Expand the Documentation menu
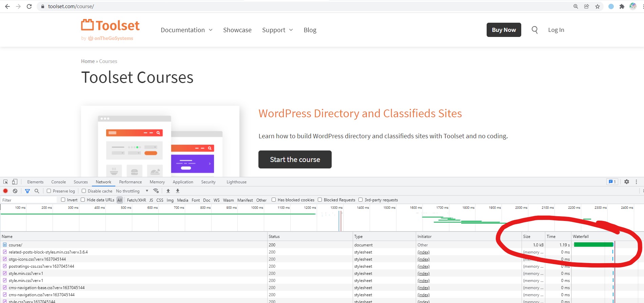 [187, 30]
